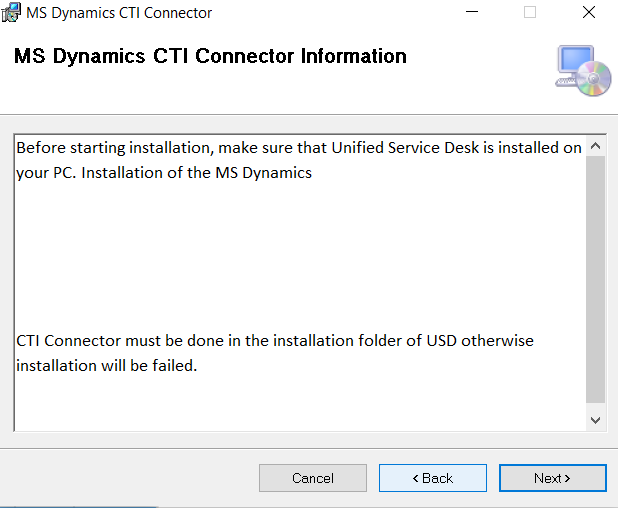Click the installer icon in the title bar
Viewport: 618px width, 508px height.
(x=14, y=13)
